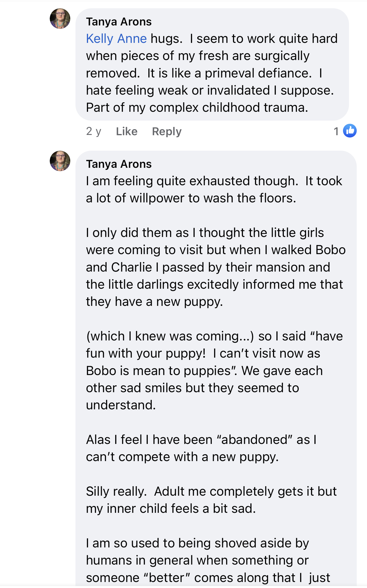Tap the line 'they have a new puppy'
This screenshot has height=588, width=367.
(x=154, y=302)
